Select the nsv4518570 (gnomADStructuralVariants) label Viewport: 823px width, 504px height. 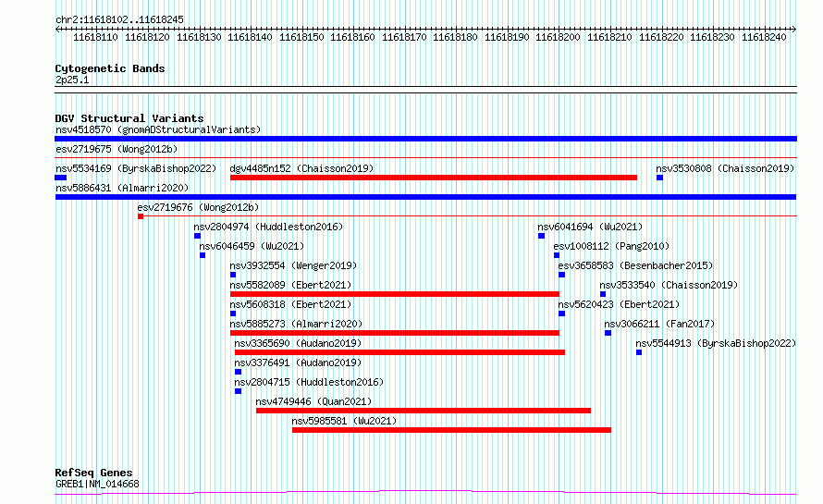(x=158, y=129)
